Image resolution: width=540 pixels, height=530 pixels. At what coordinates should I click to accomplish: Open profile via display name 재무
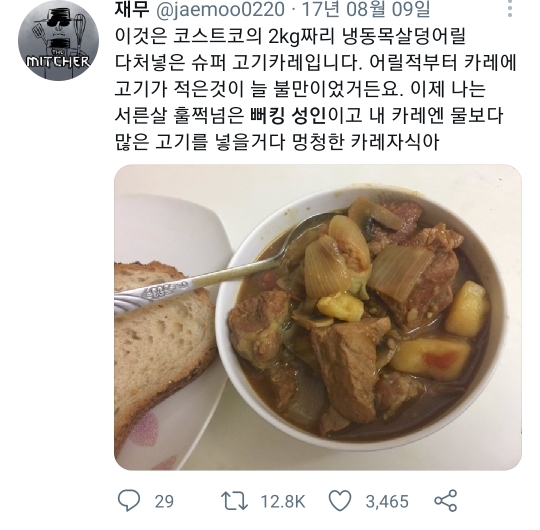132,10
